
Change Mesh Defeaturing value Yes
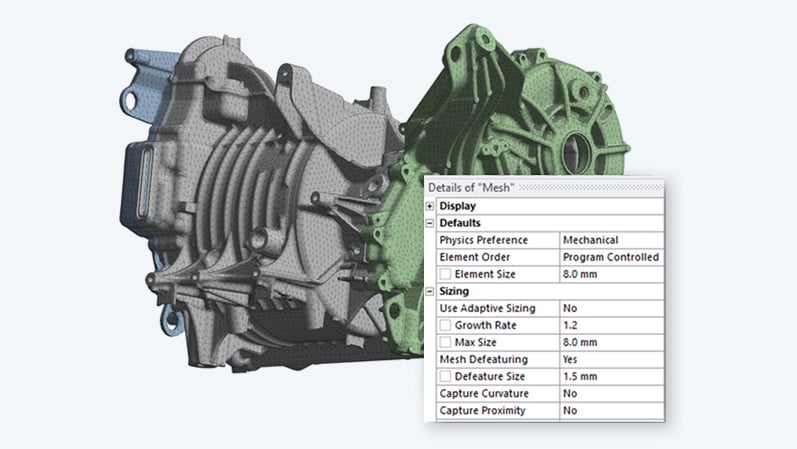click(x=611, y=360)
